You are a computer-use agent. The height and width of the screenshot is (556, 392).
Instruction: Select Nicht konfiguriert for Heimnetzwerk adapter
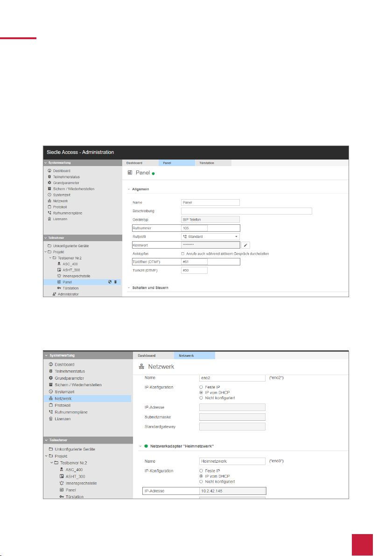coord(201,481)
